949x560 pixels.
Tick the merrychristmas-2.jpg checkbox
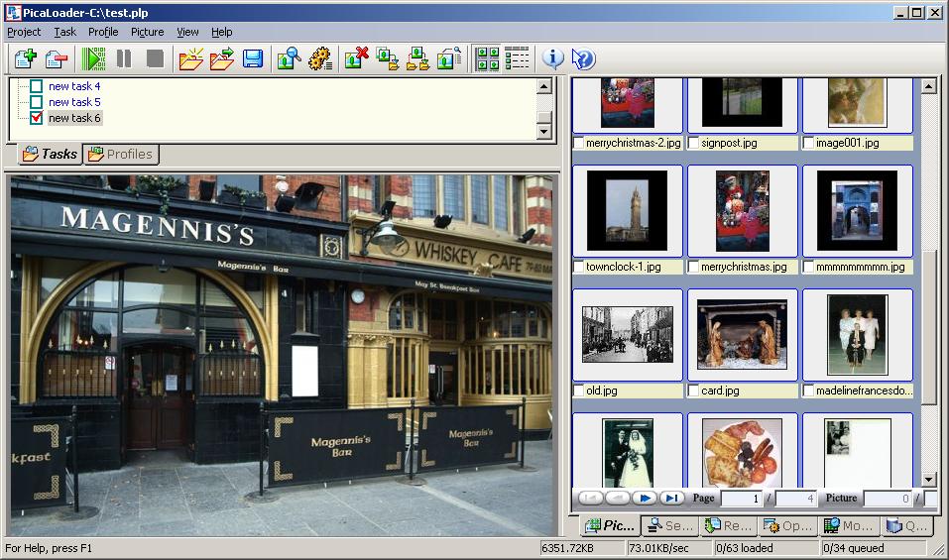coord(578,143)
